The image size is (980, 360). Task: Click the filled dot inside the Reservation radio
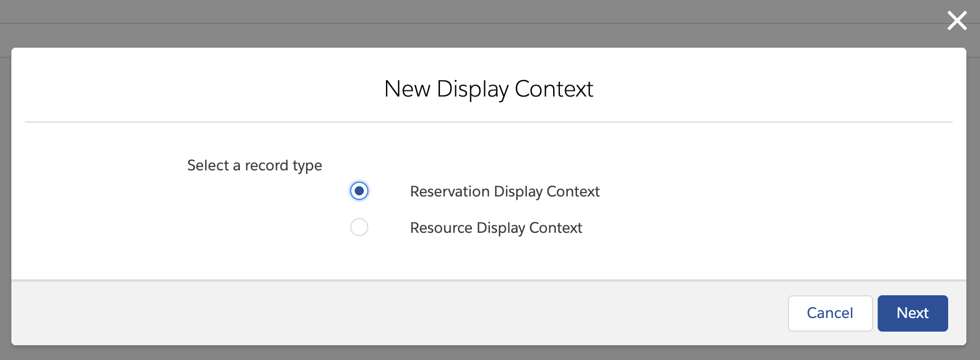pyautogui.click(x=359, y=191)
